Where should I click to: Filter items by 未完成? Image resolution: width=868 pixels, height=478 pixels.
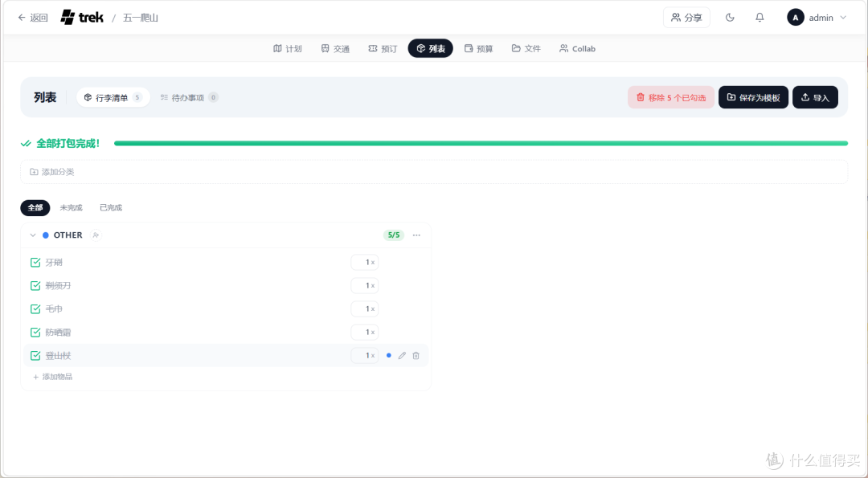point(71,208)
